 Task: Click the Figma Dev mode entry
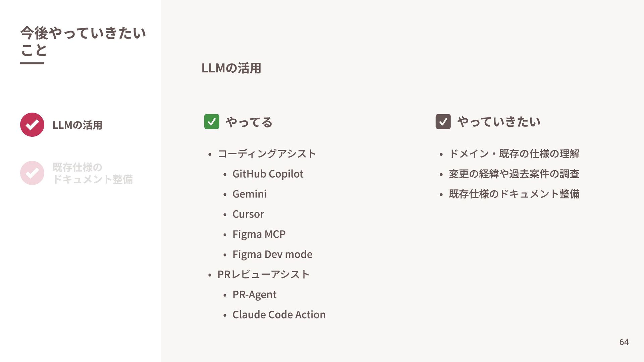272,254
